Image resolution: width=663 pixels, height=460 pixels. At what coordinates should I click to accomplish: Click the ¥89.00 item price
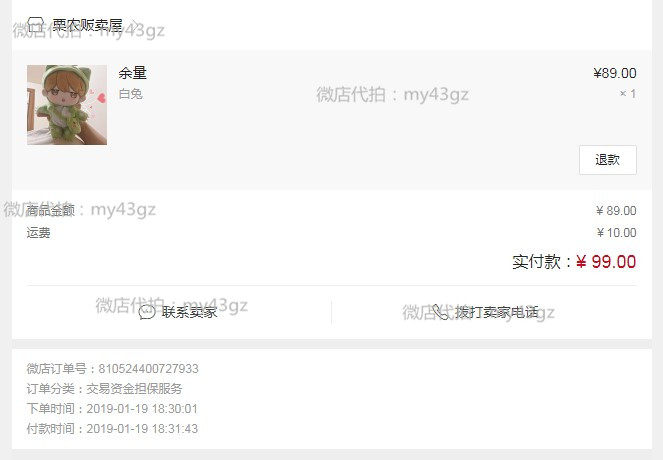[615, 73]
